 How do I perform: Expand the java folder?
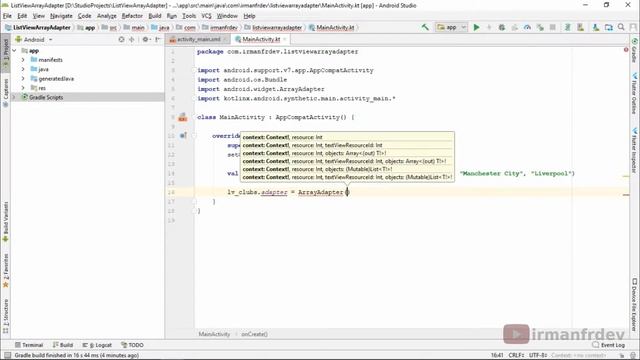23,69
